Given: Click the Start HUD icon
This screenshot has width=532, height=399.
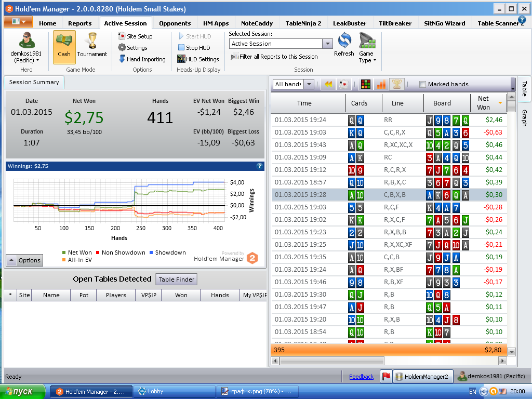Looking at the screenshot, I should [x=181, y=36].
